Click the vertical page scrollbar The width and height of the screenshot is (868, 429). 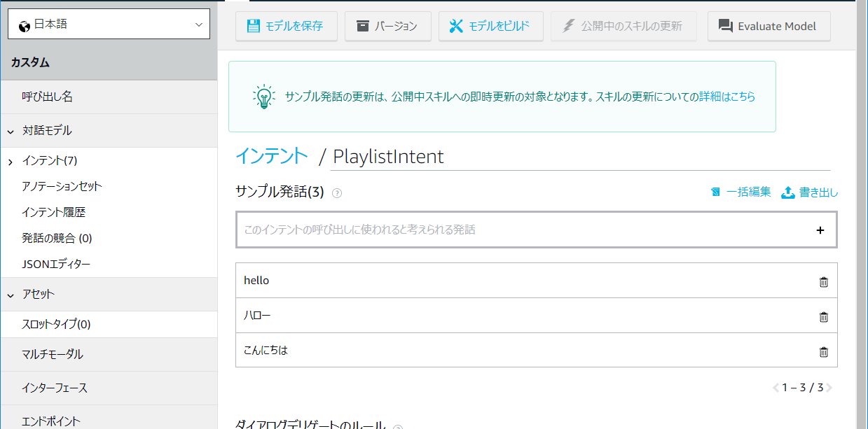[862, 214]
